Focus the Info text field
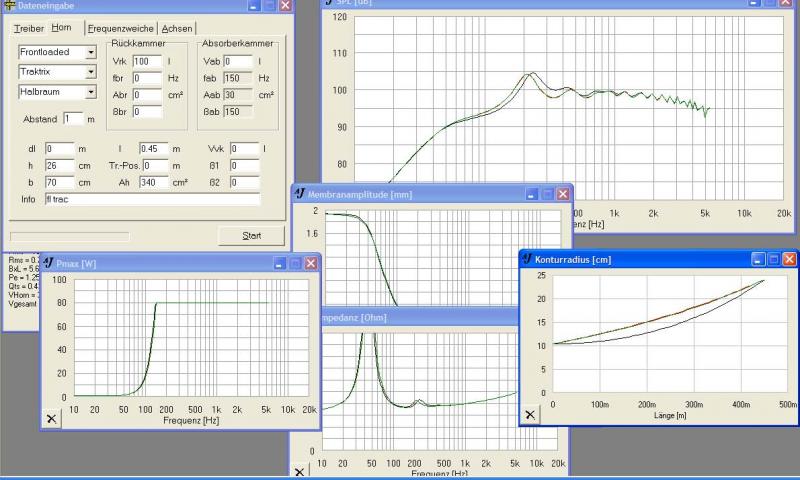The image size is (800, 480). [152, 199]
